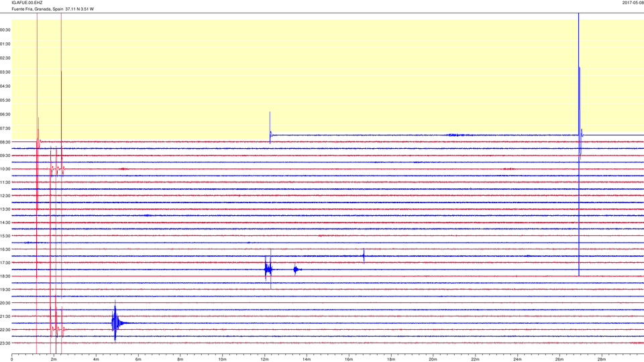
Task: Select the 19:30 time label
Action: click(x=5, y=290)
